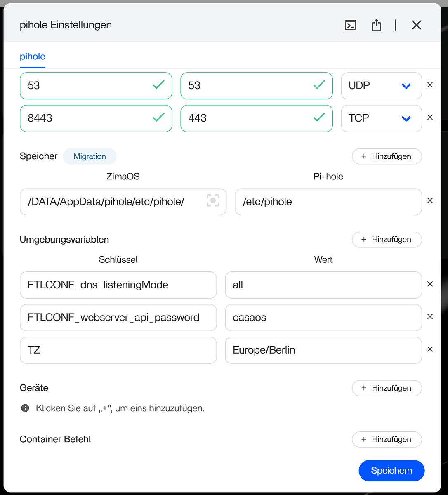448x495 pixels.
Task: Delete the /etc/pihole volume mapping
Action: [430, 201]
